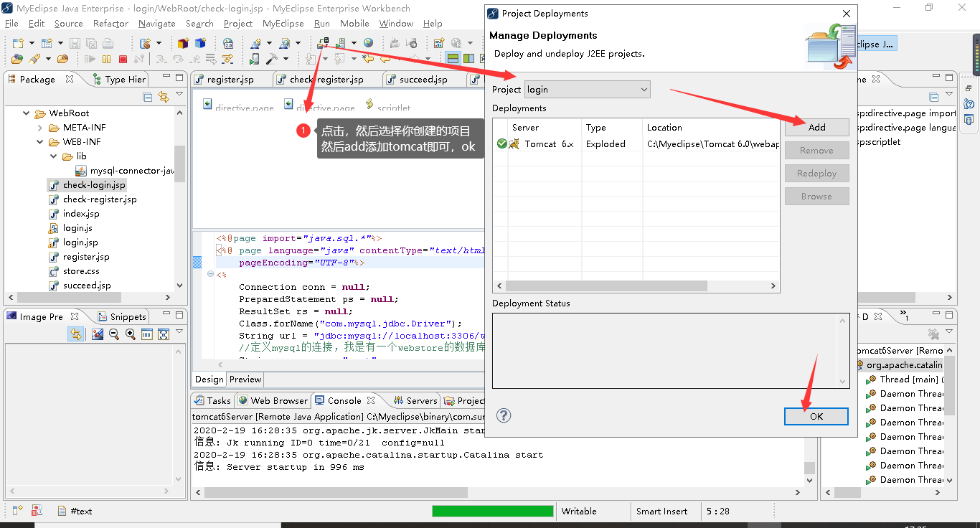The height and width of the screenshot is (528, 980).
Task: Click OK in the Project Deployments dialog
Action: [816, 416]
